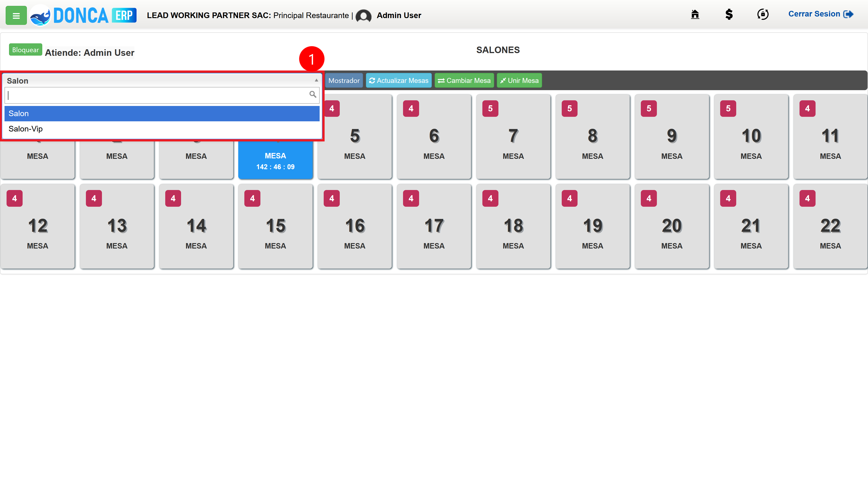The image size is (868, 488).
Task: Select the Salon-Vip option
Action: (162, 129)
